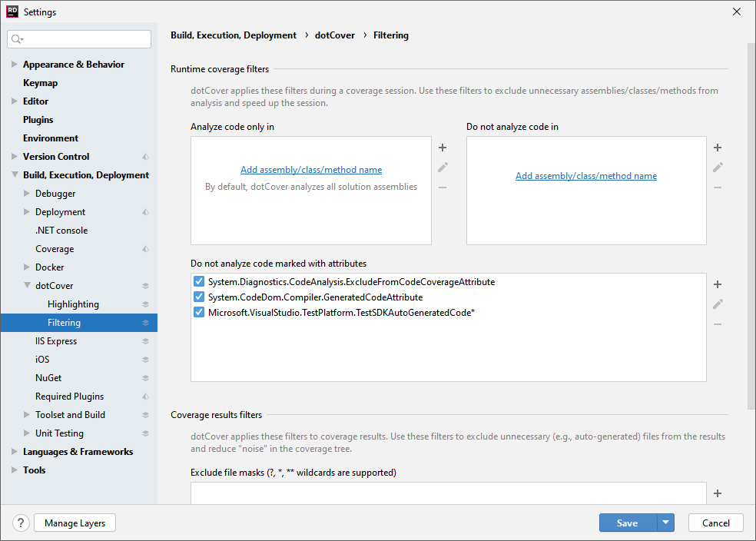Select the iOS settings page
The height and width of the screenshot is (541, 756).
(x=42, y=360)
